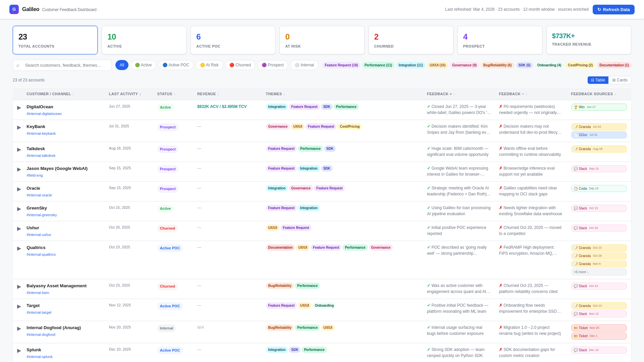Open Internal Dogfood's Ticket Nov 20 source
Viewport: 644px width, 362px height.
pos(599,328)
